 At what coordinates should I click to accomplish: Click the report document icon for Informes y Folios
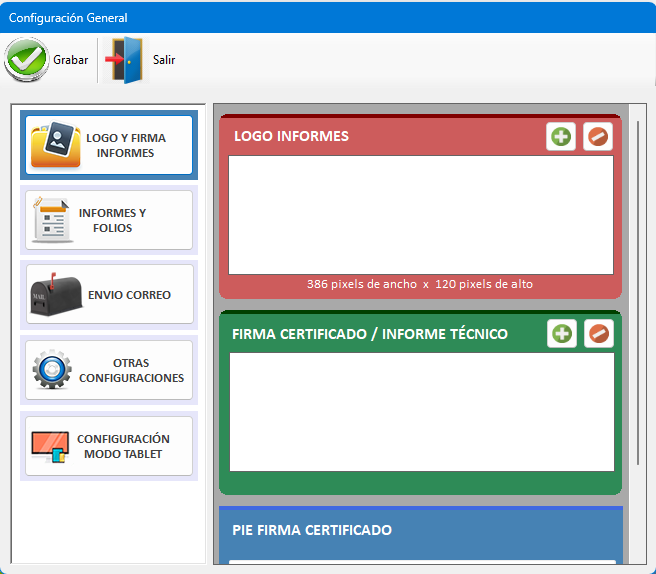[x=52, y=220]
